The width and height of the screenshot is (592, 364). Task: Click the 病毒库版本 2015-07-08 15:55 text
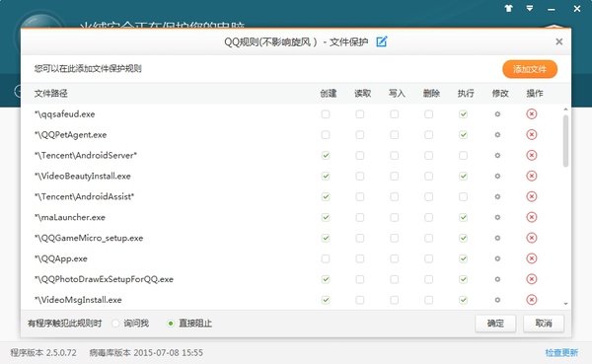tap(146, 353)
